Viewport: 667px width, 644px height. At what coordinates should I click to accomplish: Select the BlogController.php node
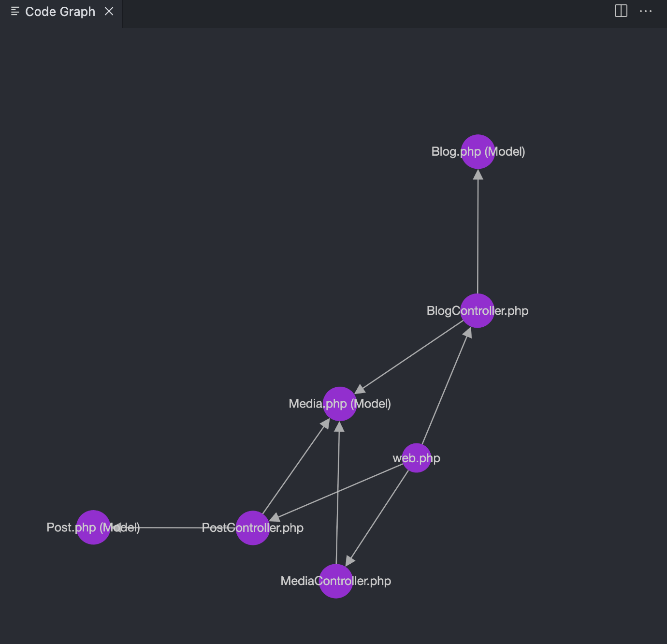(478, 311)
